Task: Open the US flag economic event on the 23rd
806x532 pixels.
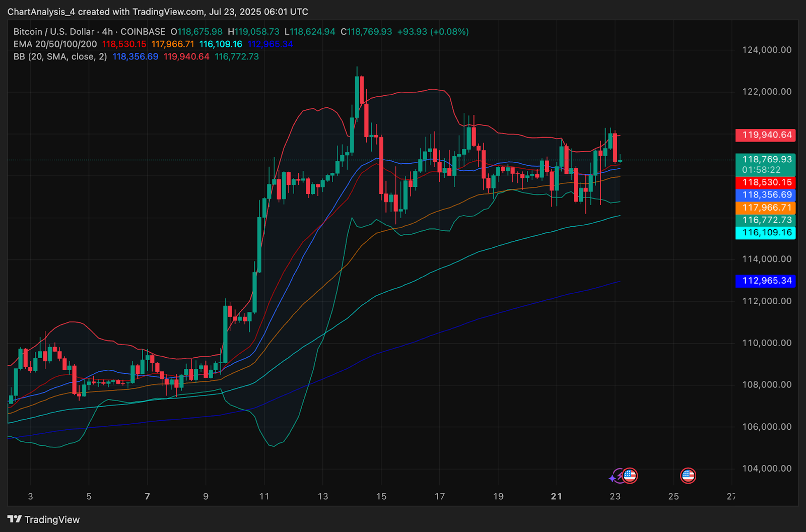Action: [630, 475]
